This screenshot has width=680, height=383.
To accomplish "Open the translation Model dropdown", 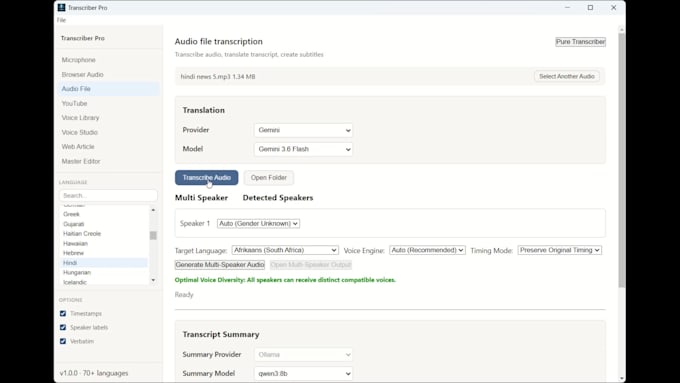I will point(303,149).
